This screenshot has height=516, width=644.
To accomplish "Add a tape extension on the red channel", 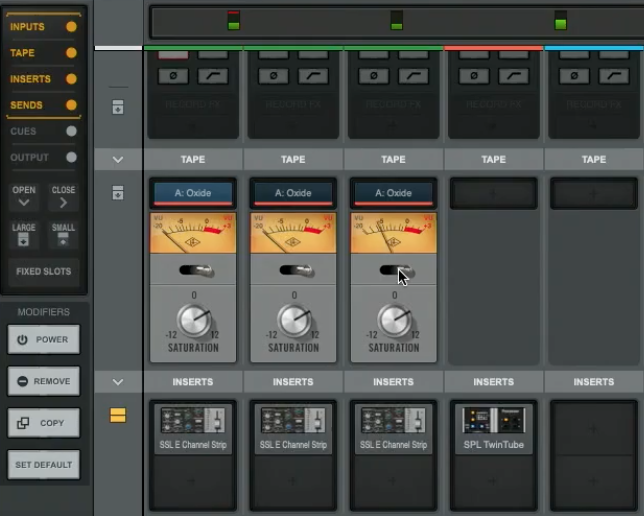I will (494, 193).
